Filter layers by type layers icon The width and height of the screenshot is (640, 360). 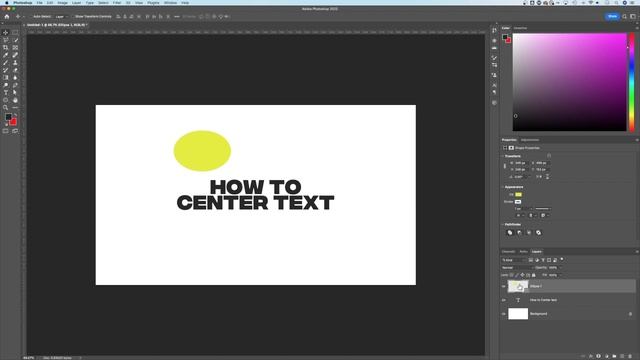[x=543, y=260]
